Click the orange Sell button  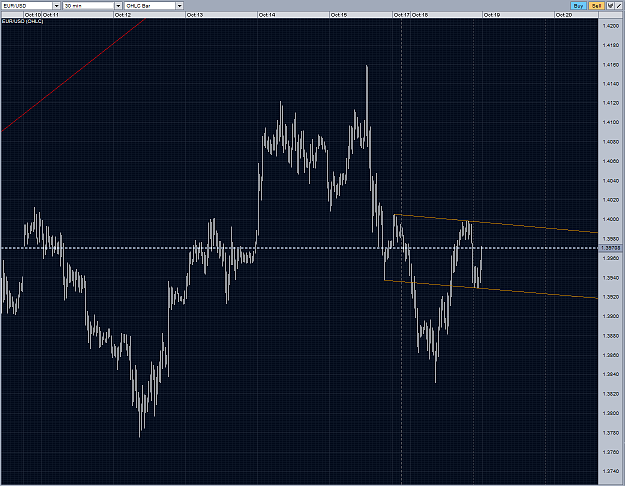point(596,6)
